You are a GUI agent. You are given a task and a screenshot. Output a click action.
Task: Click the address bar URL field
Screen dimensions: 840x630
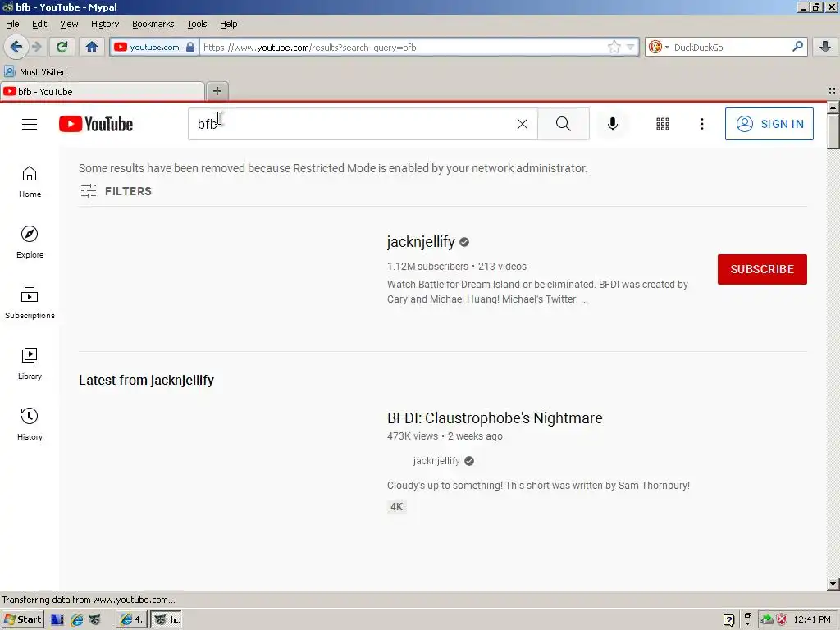tap(402, 47)
